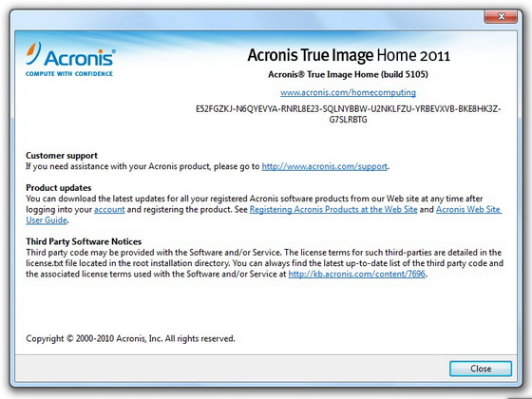Follow the 'account' link
This screenshot has width=532, height=399.
point(109,209)
